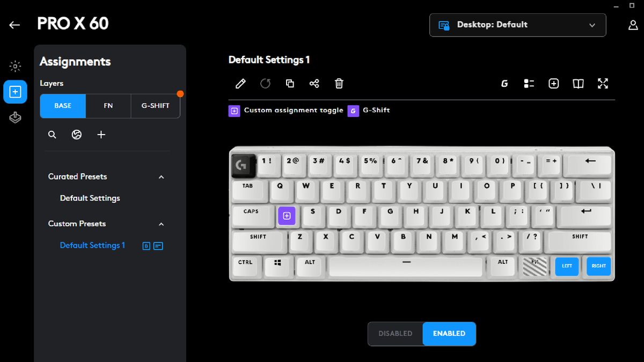Expand keyboard view with fullscreen icon
The width and height of the screenshot is (644, 362).
click(603, 84)
